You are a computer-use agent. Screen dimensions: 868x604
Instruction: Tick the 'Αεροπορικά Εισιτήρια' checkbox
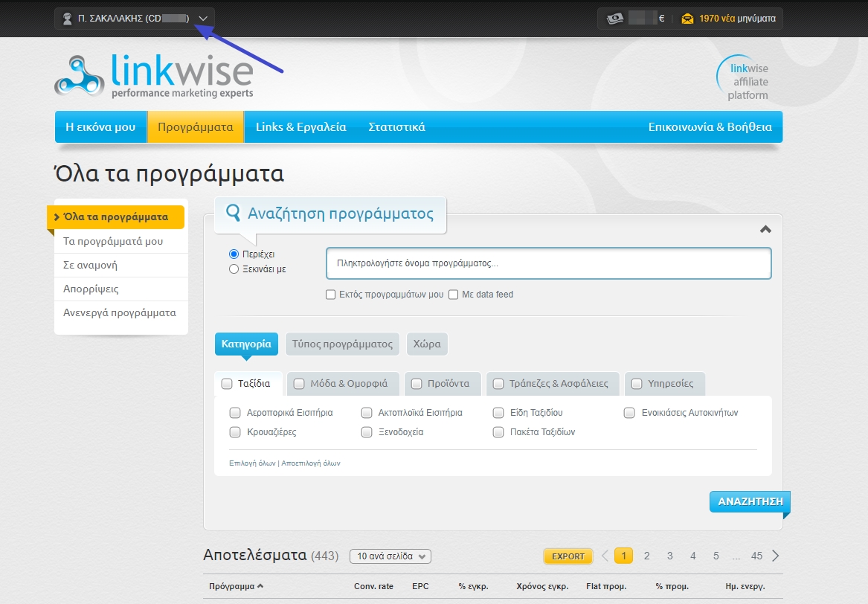pyautogui.click(x=235, y=413)
